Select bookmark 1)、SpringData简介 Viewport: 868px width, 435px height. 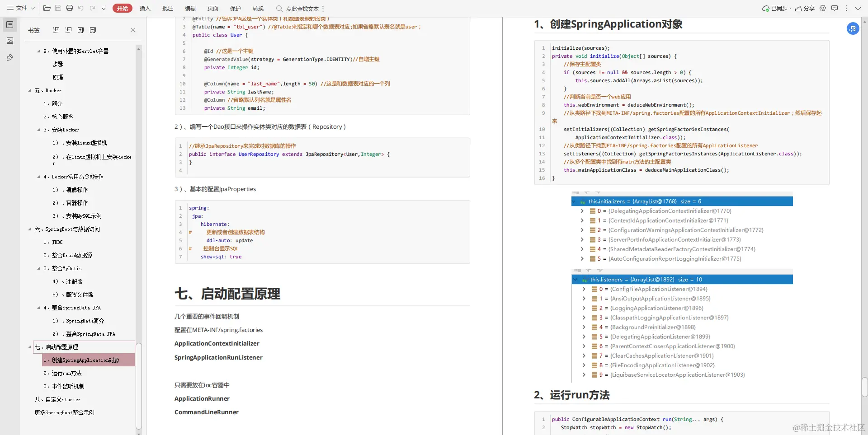(x=78, y=321)
